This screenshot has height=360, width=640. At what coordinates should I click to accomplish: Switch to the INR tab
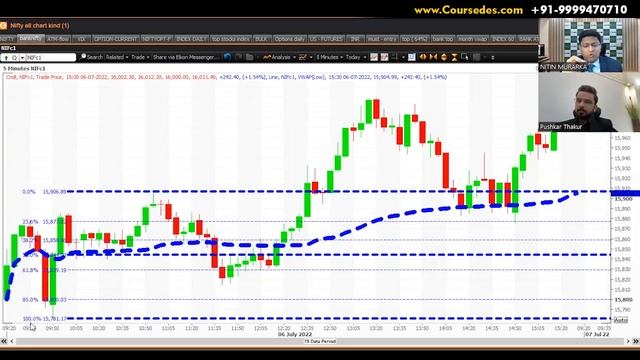point(355,39)
